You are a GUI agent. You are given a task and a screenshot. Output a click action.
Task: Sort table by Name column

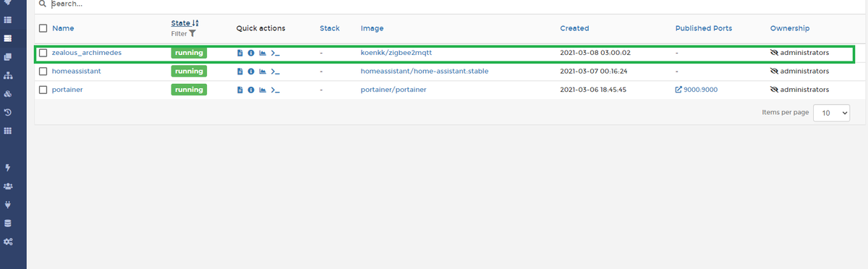tap(63, 28)
